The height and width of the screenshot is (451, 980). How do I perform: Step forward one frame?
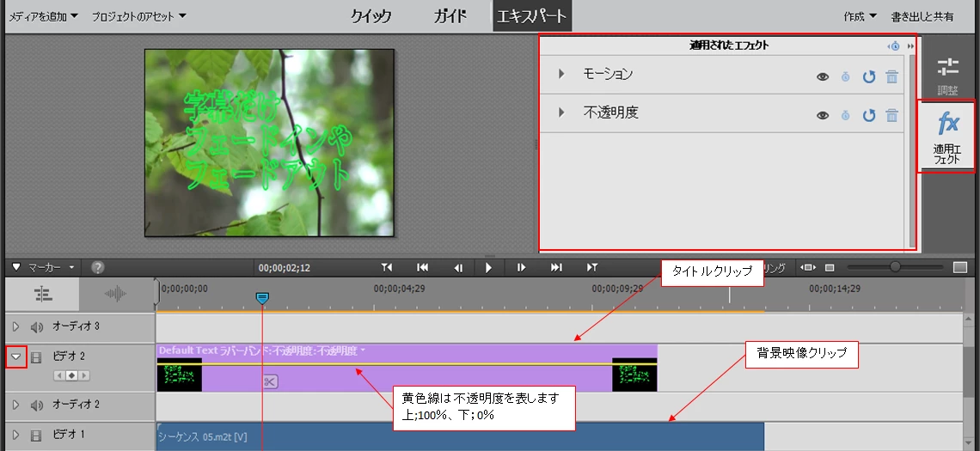(x=521, y=267)
